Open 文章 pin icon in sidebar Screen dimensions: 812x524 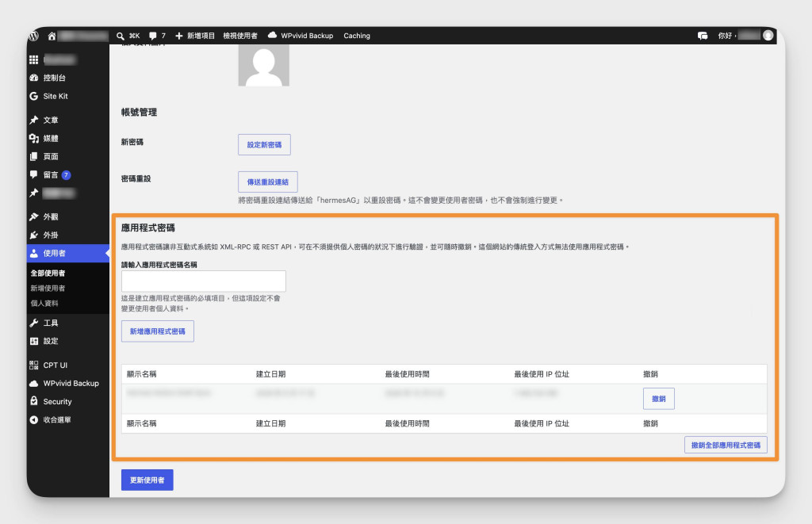tap(33, 120)
